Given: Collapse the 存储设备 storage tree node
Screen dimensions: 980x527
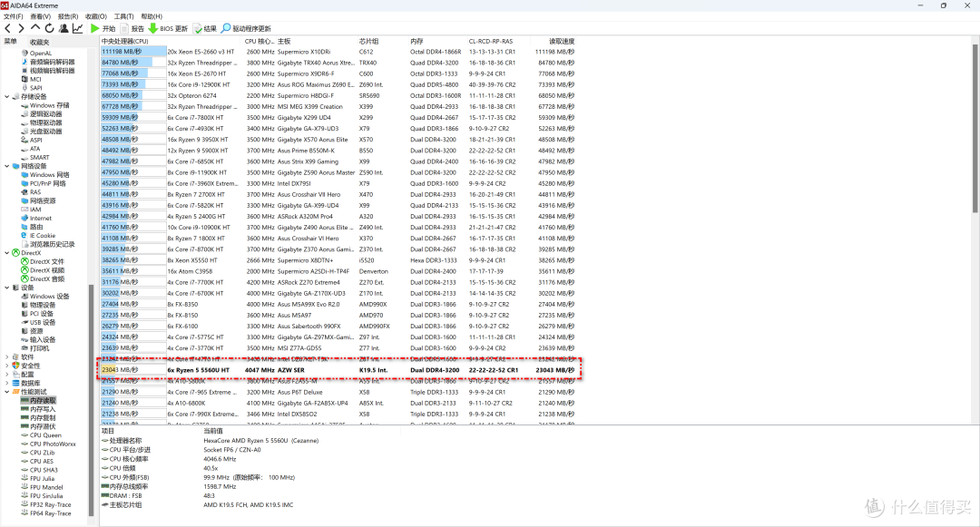Looking at the screenshot, I should (x=7, y=97).
